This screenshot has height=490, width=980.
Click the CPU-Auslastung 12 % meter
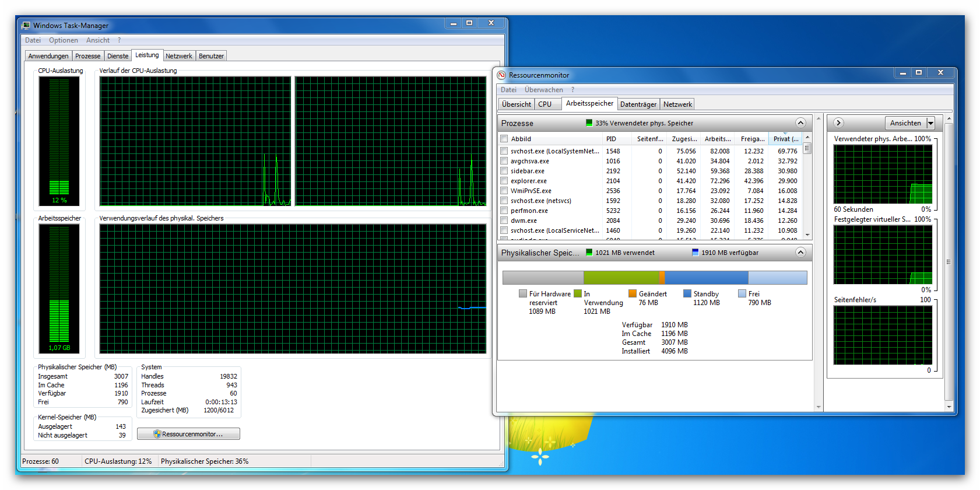pyautogui.click(x=59, y=141)
